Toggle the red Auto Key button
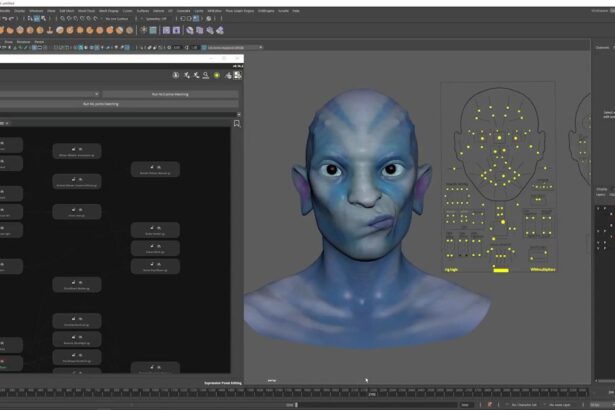 [x=489, y=405]
